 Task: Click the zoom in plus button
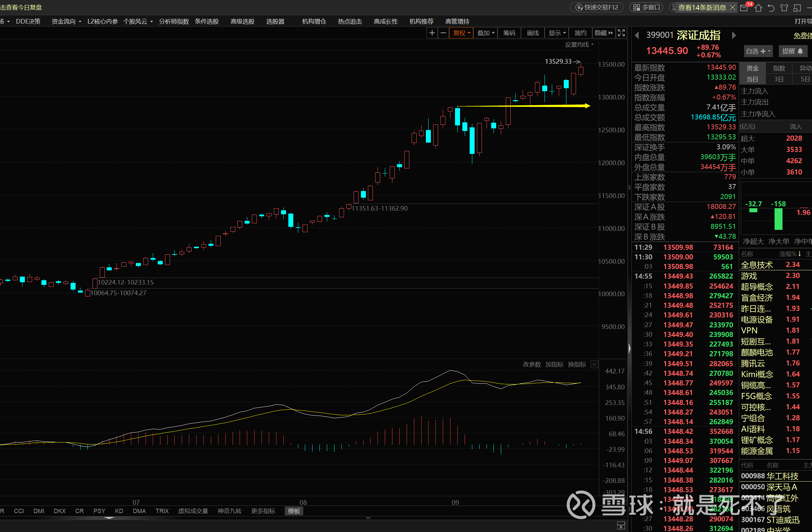432,33
